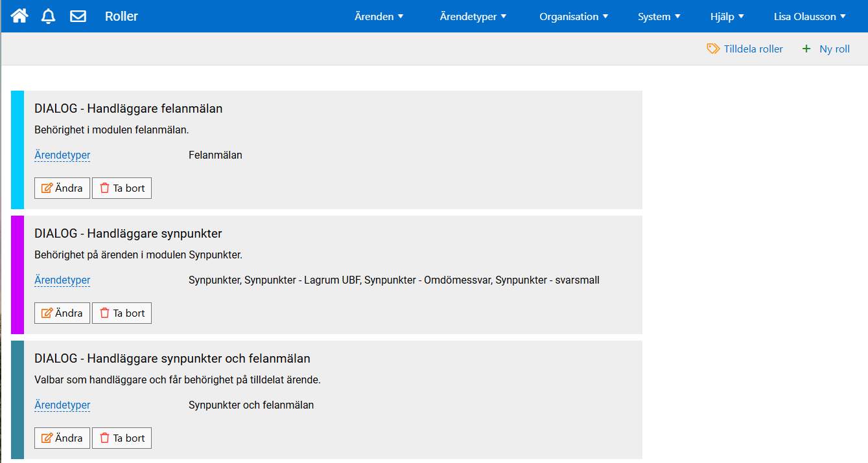This screenshot has height=463, width=868.
Task: Open the System menu
Action: (x=659, y=17)
